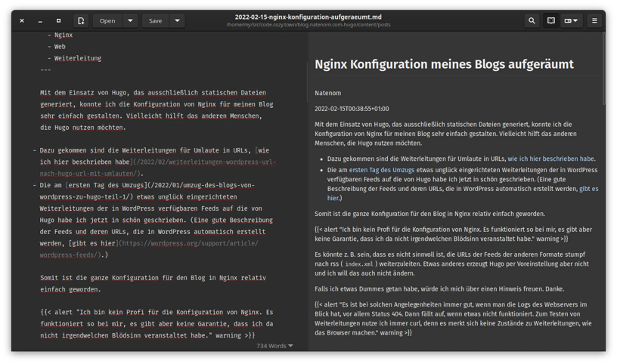Click the weiterleitungen-wordpress-url link target in the editor
The image size is (617, 364).
click(x=158, y=168)
